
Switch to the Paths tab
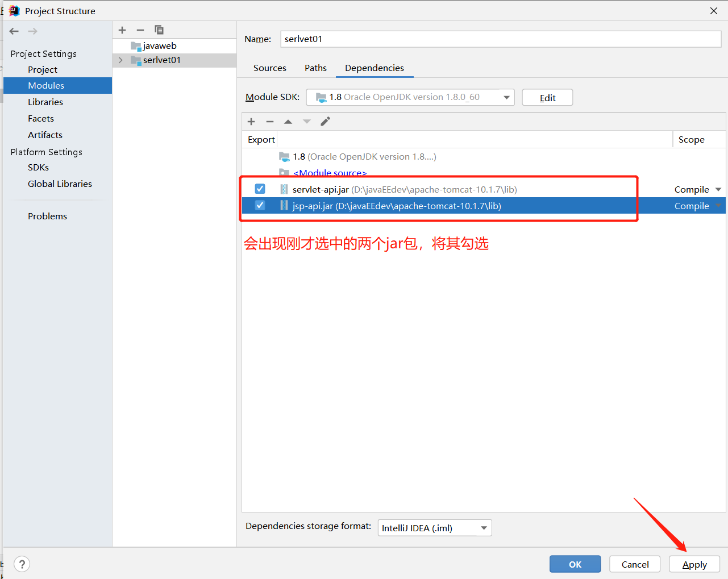click(315, 68)
